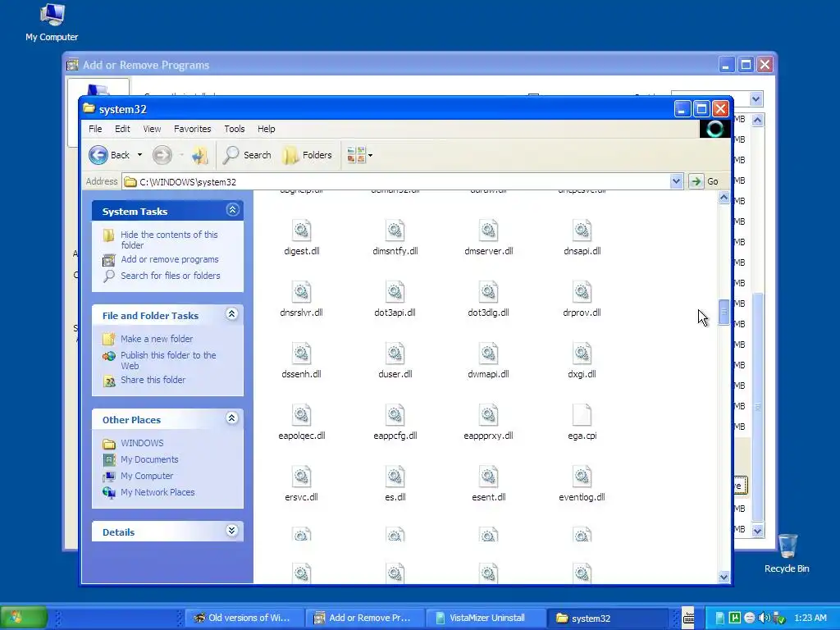Open the Favorites menu

click(192, 129)
